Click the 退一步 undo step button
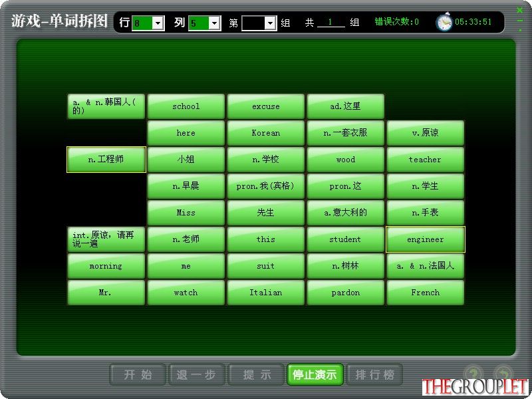The height and width of the screenshot is (399, 532). coord(196,374)
